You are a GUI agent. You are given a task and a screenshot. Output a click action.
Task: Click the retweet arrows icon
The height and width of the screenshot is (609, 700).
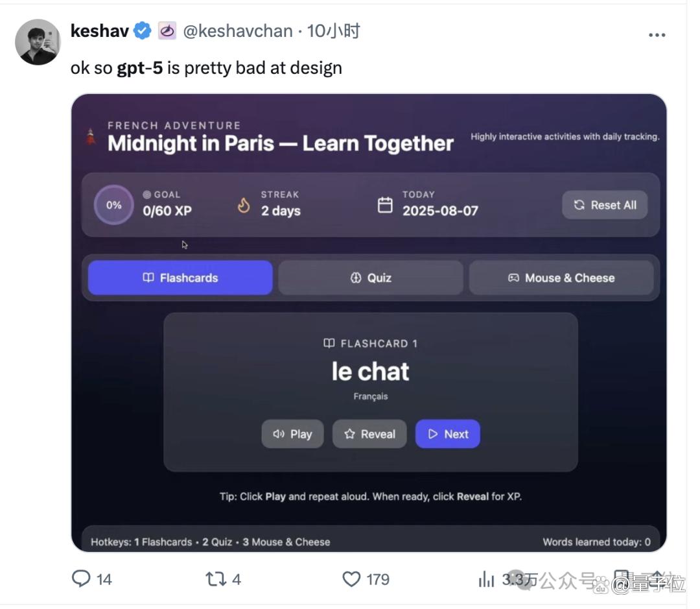pos(216,579)
